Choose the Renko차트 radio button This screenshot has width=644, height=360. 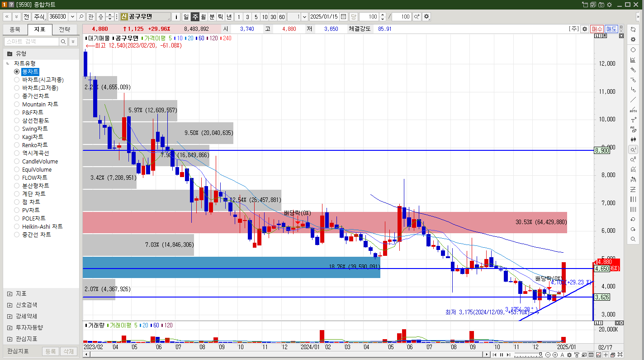coord(17,145)
